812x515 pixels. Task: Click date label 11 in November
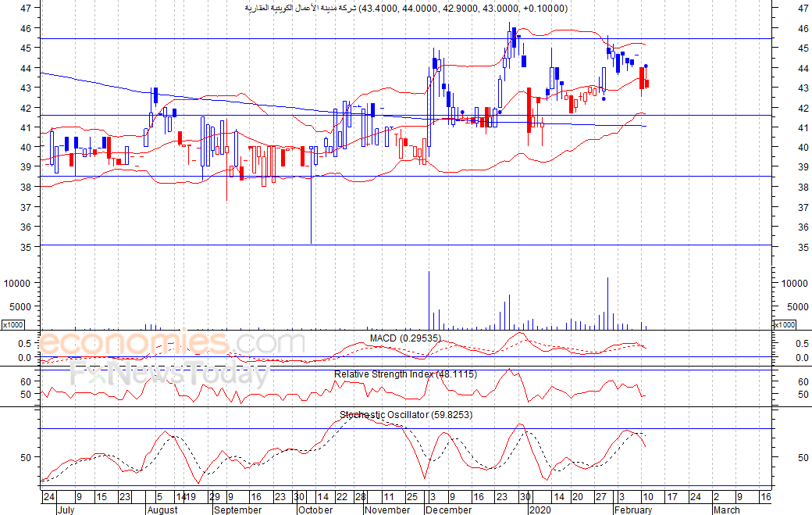coord(388,497)
